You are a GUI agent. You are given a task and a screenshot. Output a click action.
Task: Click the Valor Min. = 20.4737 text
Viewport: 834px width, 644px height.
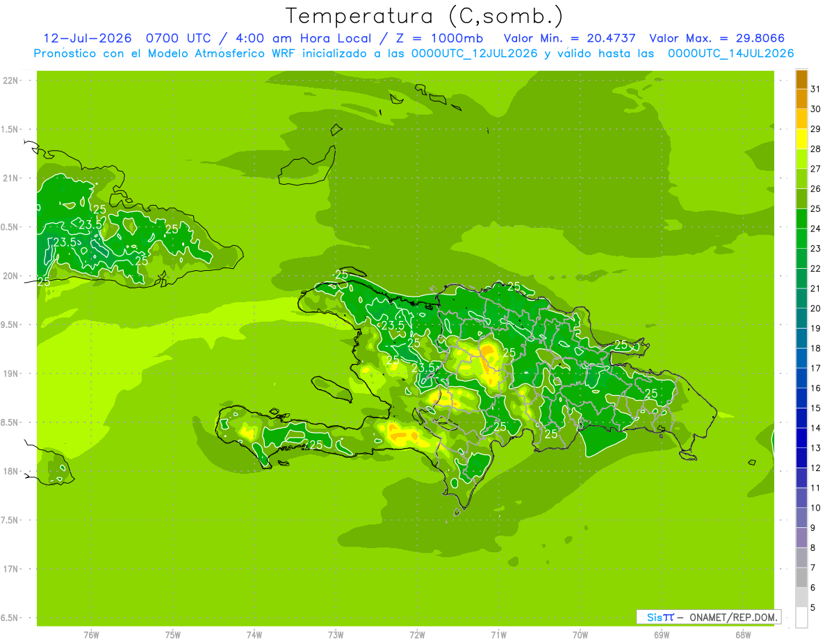(572, 38)
